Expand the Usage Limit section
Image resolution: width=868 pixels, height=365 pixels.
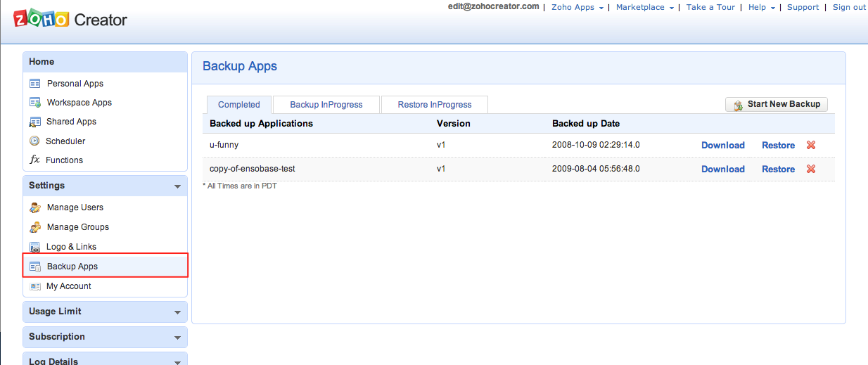(177, 312)
